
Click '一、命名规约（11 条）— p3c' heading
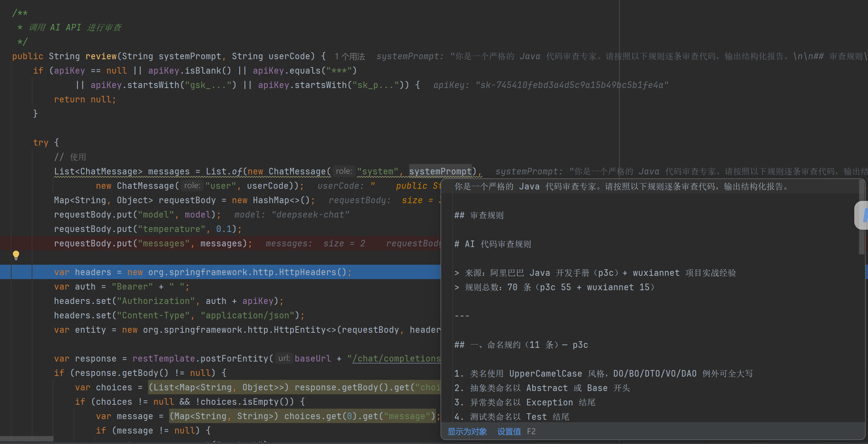[x=521, y=345]
